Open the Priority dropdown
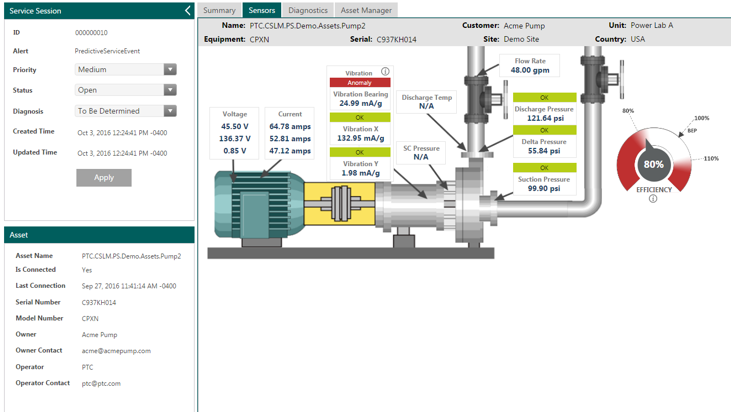Viewport: 731px width, 412px height. [x=170, y=69]
